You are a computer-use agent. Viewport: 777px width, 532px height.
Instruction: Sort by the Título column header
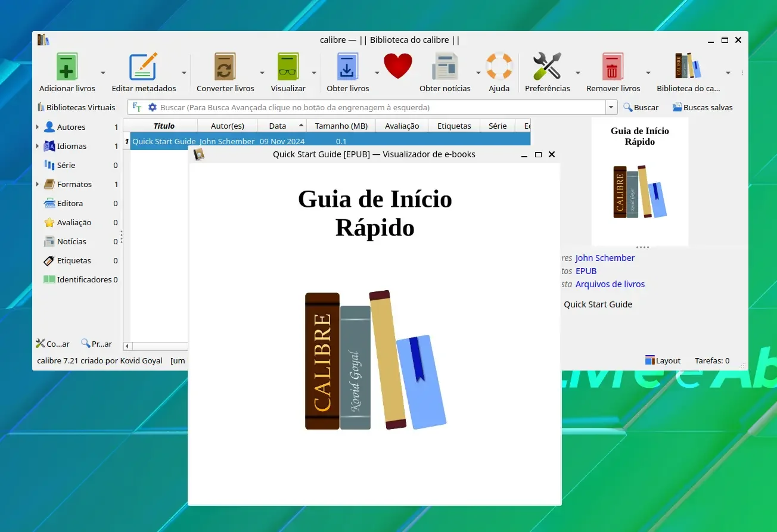[x=164, y=126]
